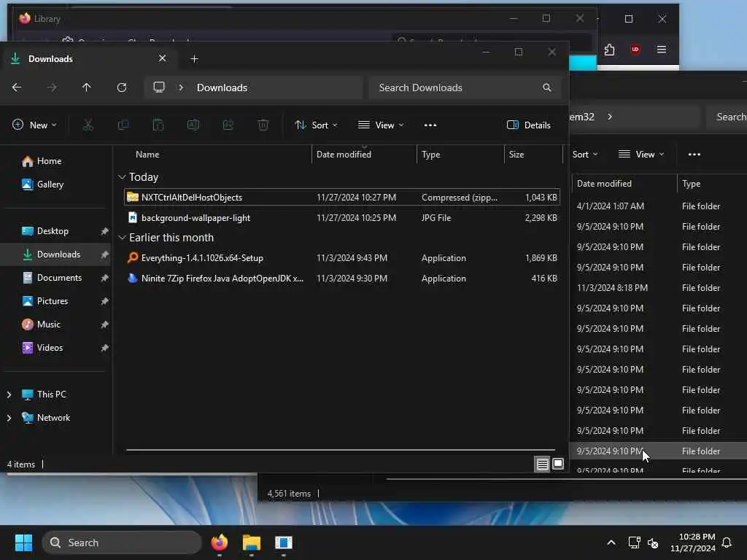Click Downloads in the address bar
The image size is (747, 560).
pyautogui.click(x=222, y=87)
